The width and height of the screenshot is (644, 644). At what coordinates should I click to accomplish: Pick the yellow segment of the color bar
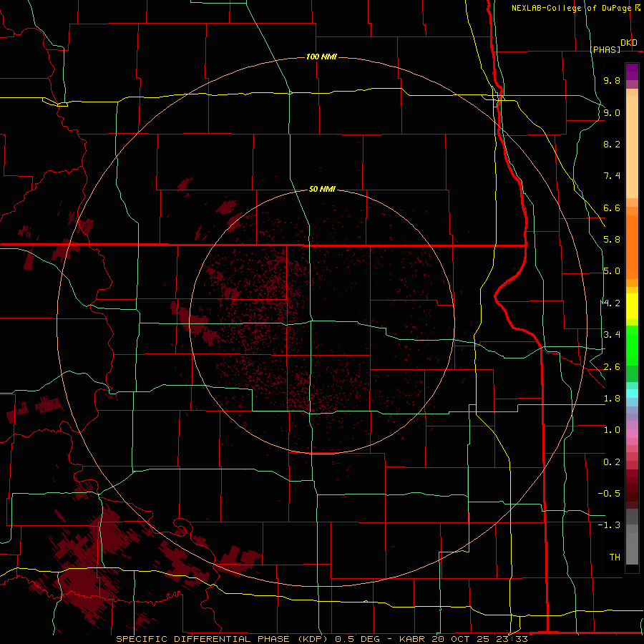tap(632, 306)
